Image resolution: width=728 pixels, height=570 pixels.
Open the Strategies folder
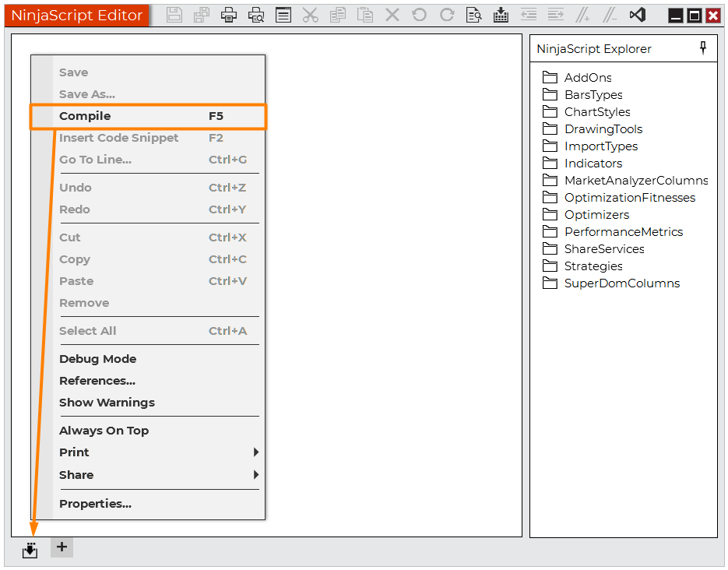pyautogui.click(x=593, y=266)
